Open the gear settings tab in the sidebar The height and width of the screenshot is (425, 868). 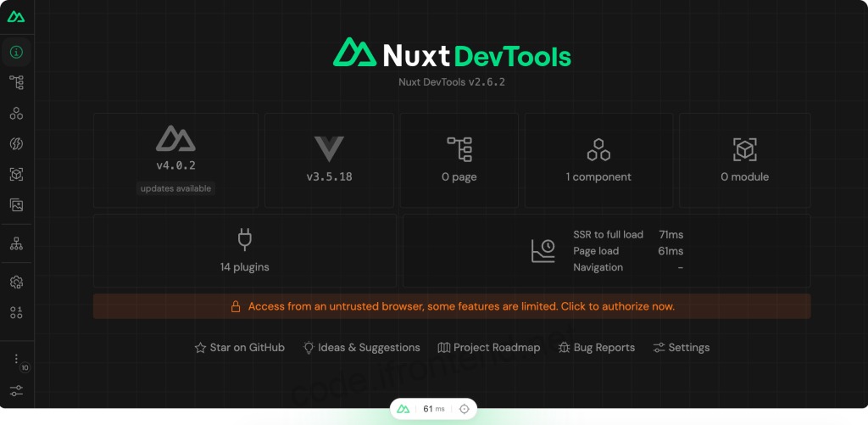(17, 282)
